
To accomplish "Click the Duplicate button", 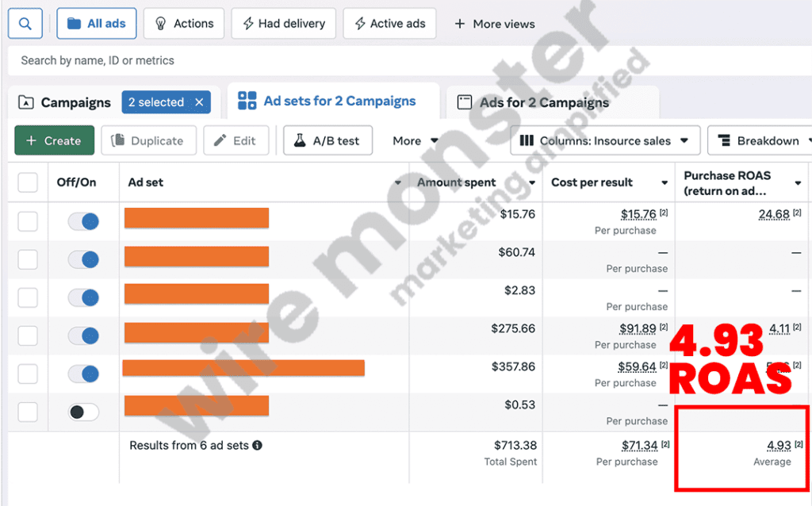I will [x=148, y=141].
